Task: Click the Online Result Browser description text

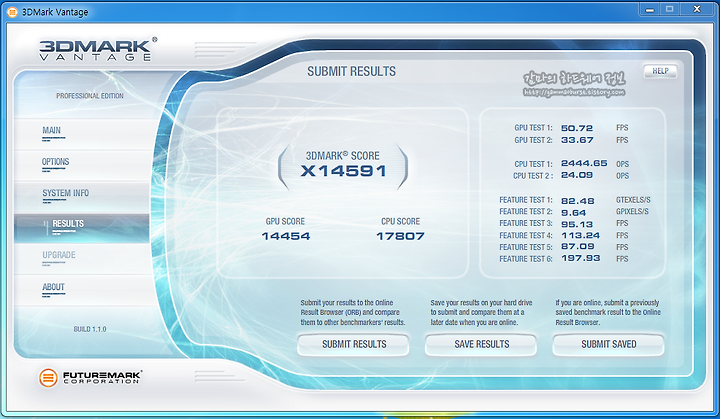Action: (x=353, y=312)
